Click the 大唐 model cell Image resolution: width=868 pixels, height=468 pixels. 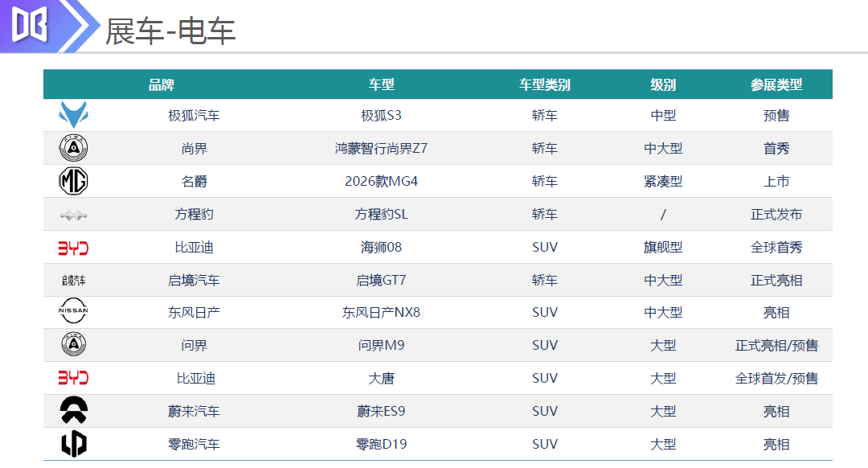pyautogui.click(x=382, y=378)
